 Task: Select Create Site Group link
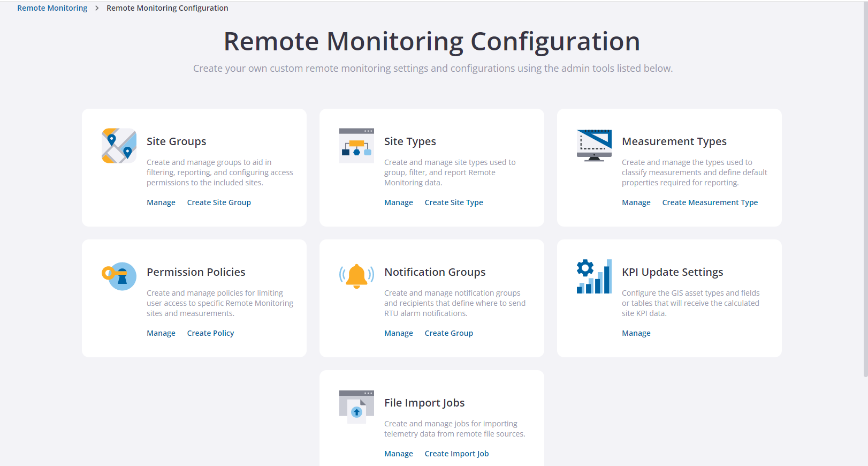(219, 202)
